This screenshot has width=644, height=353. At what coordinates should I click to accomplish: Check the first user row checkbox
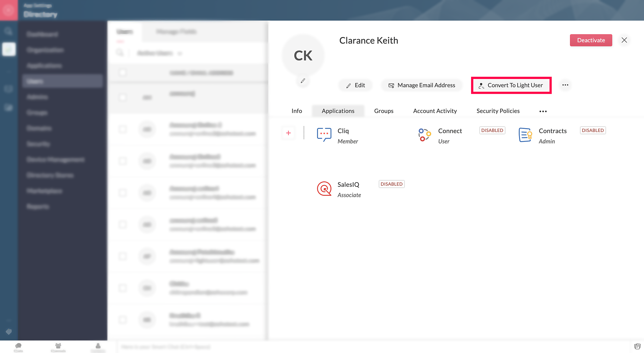[122, 97]
